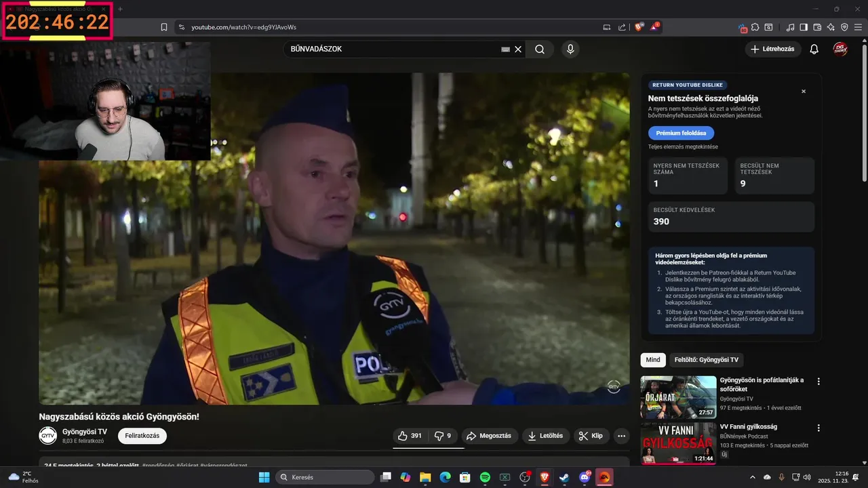Open the extension with red 80 badge

743,28
